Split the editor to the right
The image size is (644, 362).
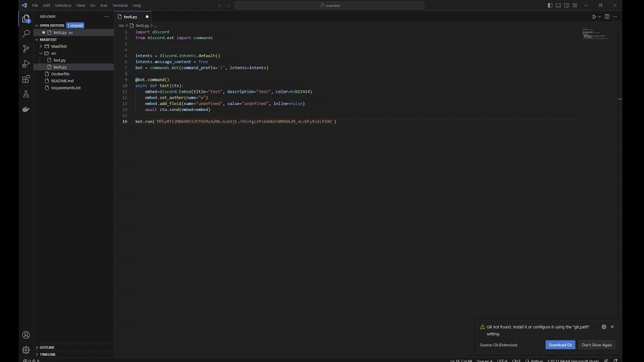click(x=607, y=17)
